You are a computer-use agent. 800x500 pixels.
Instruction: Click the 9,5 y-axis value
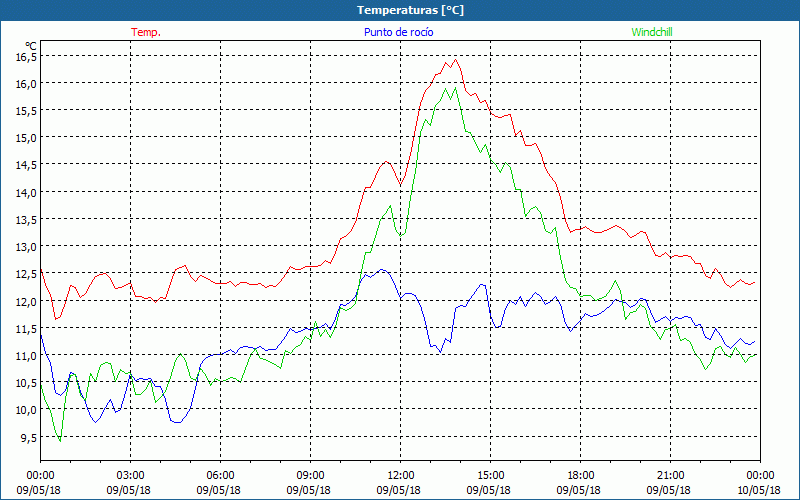coord(29,437)
